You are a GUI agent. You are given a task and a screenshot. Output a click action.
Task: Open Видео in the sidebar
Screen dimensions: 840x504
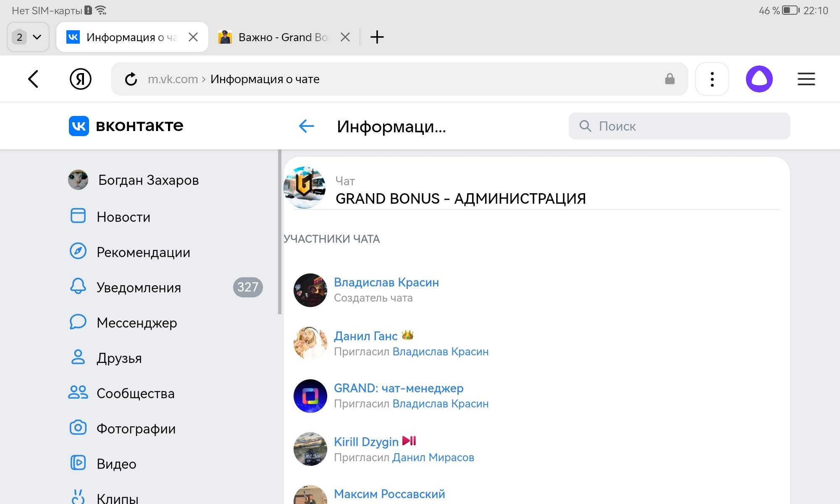pos(116,464)
